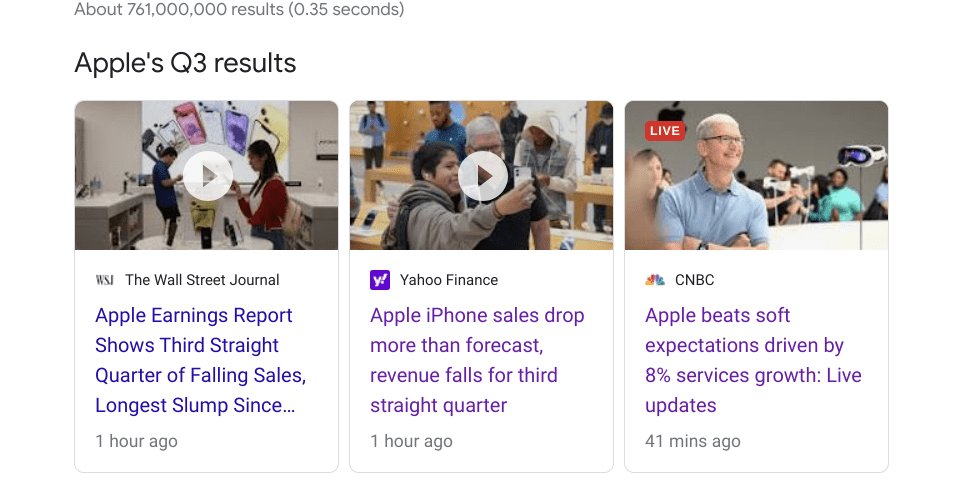The height and width of the screenshot is (482, 954).
Task: Click the WSJ logo icon
Action: point(105,280)
